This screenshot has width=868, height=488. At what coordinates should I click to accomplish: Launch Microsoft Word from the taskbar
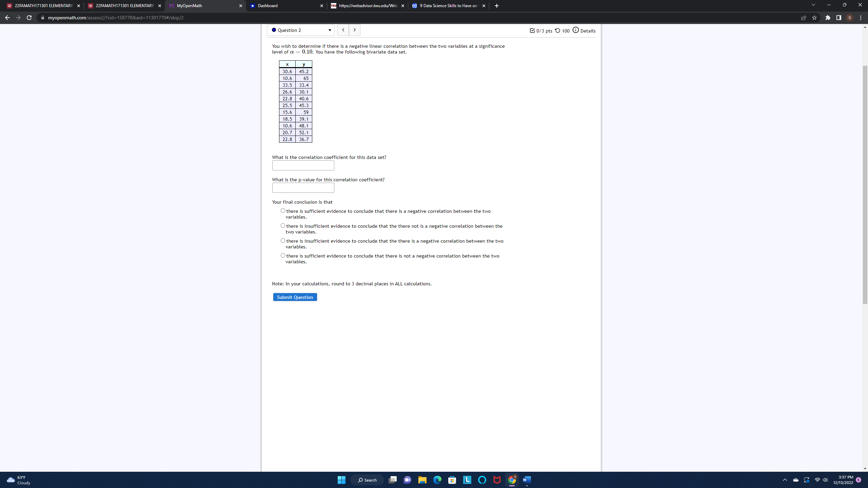point(527,480)
